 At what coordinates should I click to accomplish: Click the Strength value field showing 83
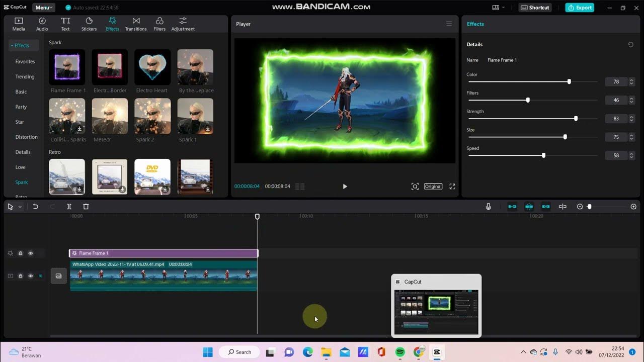tap(616, 119)
